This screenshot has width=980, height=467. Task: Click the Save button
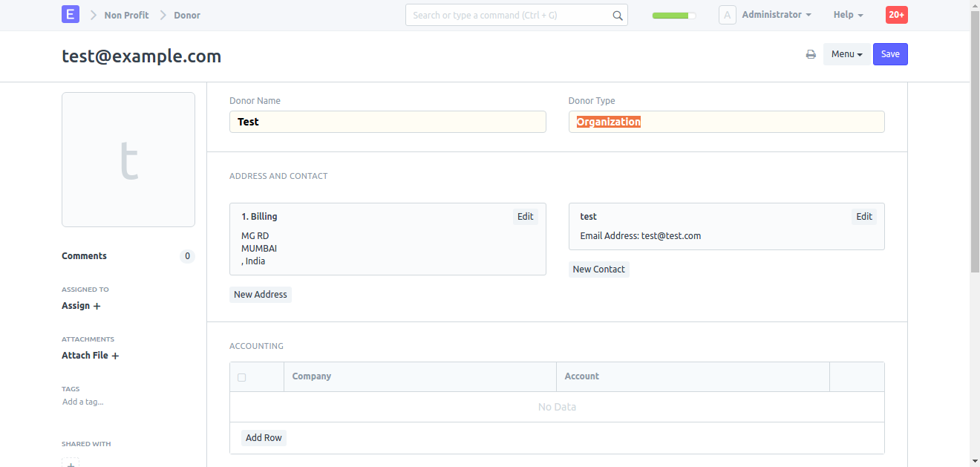[x=890, y=54]
